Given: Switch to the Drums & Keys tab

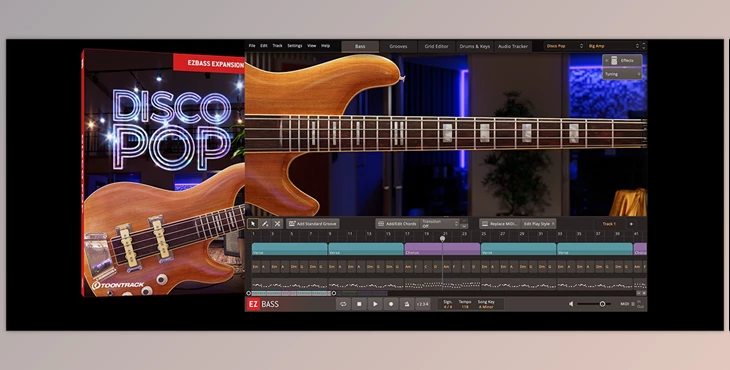Looking at the screenshot, I should click(x=474, y=46).
